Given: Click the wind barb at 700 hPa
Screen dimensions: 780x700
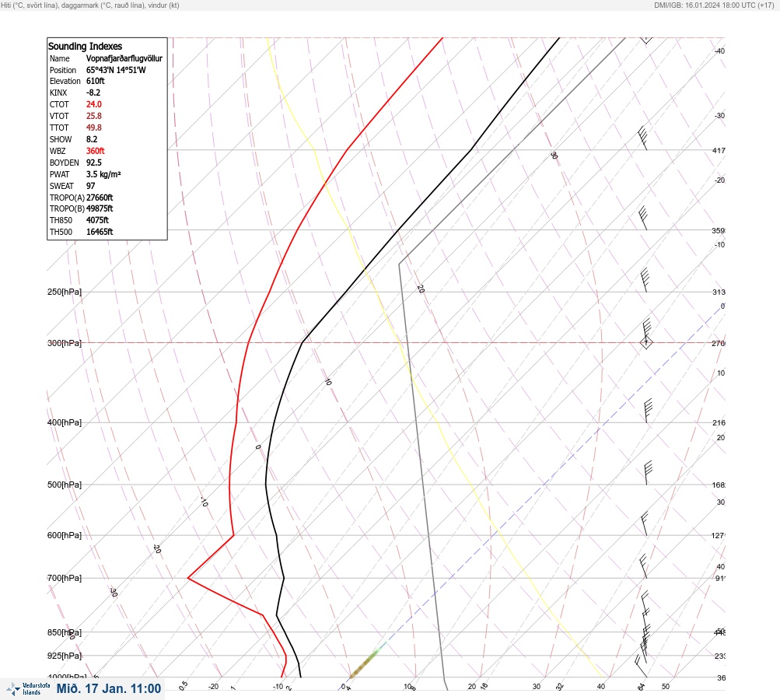Looking at the screenshot, I should click(x=643, y=567).
